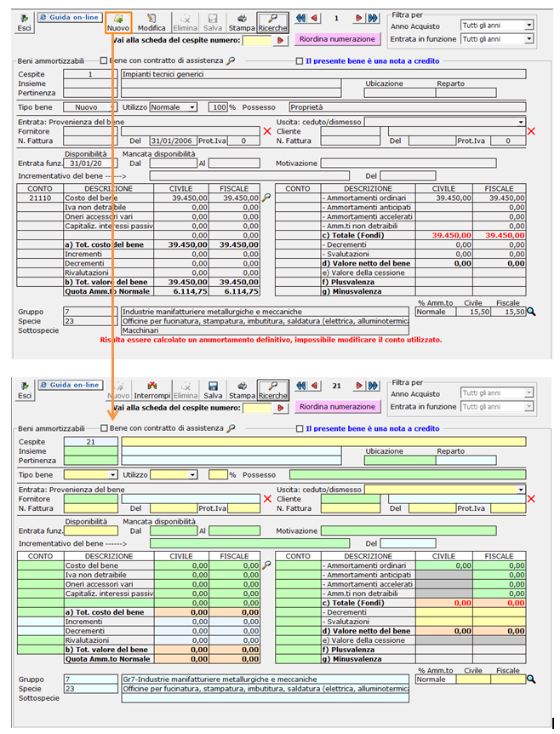Open Utilizzo dropdown in cespite 21 window
The height and width of the screenshot is (734, 560).
(x=192, y=474)
